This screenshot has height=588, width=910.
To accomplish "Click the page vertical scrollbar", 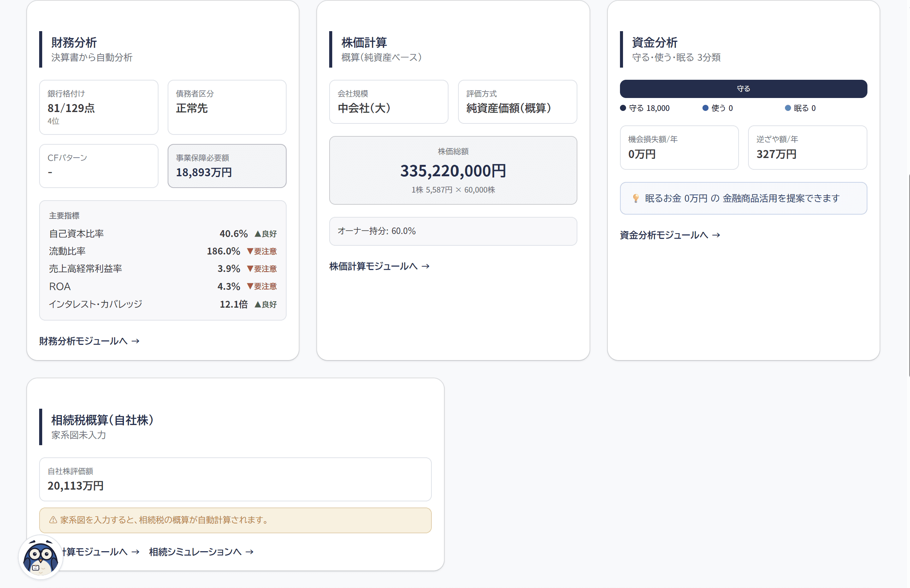I will click(908, 275).
